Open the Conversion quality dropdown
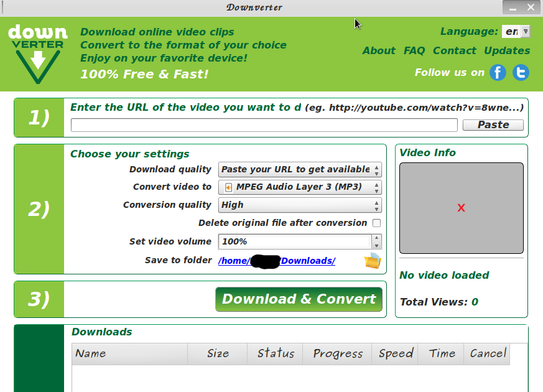 tap(300, 205)
